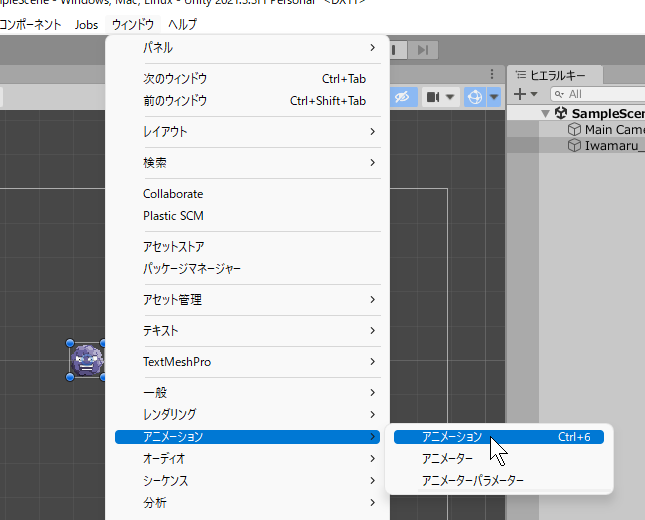Select 次のウィンドウ menu entry
The width and height of the screenshot is (645, 520).
247,79
